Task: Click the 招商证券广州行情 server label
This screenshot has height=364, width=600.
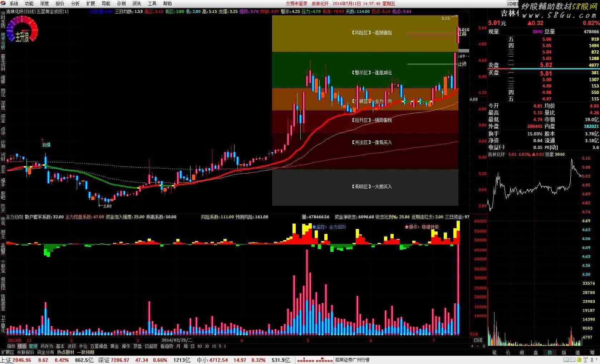Action: pos(353,360)
